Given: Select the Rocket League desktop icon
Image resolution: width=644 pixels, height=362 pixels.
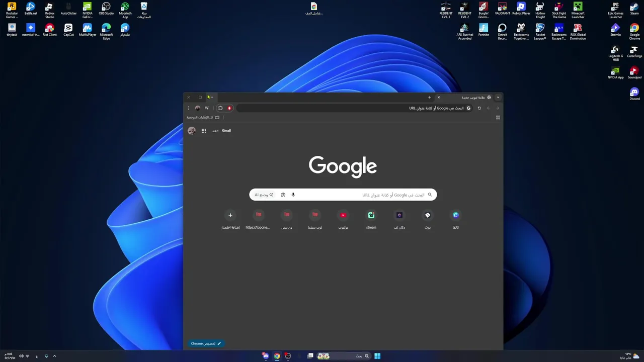Looking at the screenshot, I should point(540,31).
